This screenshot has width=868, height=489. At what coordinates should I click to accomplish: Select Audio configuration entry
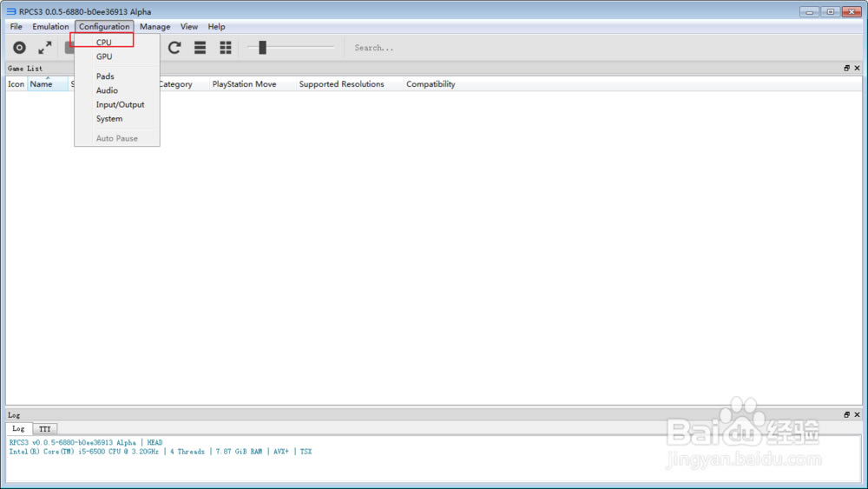(107, 90)
